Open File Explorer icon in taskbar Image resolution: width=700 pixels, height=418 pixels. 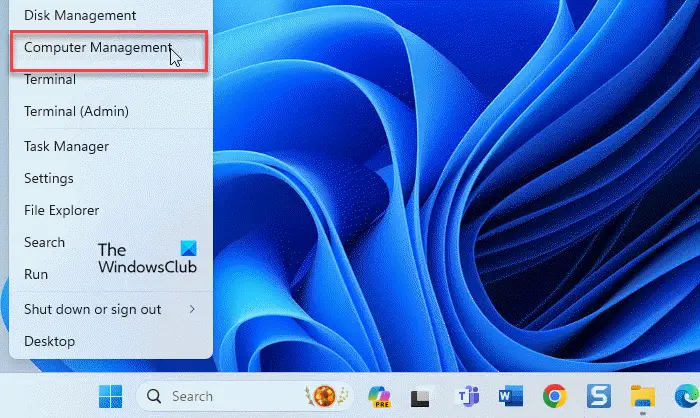tap(643, 396)
